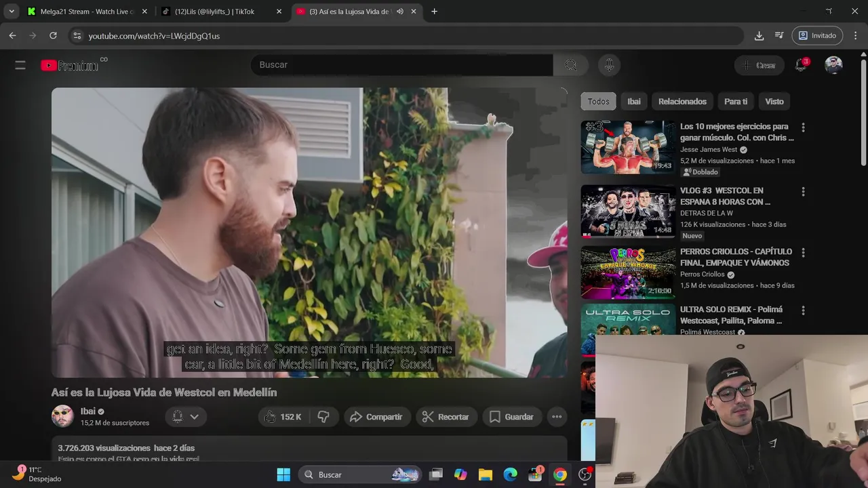This screenshot has width=868, height=488.
Task: Click thumbnail of Los 10 mejores ejercicios
Action: pyautogui.click(x=628, y=147)
